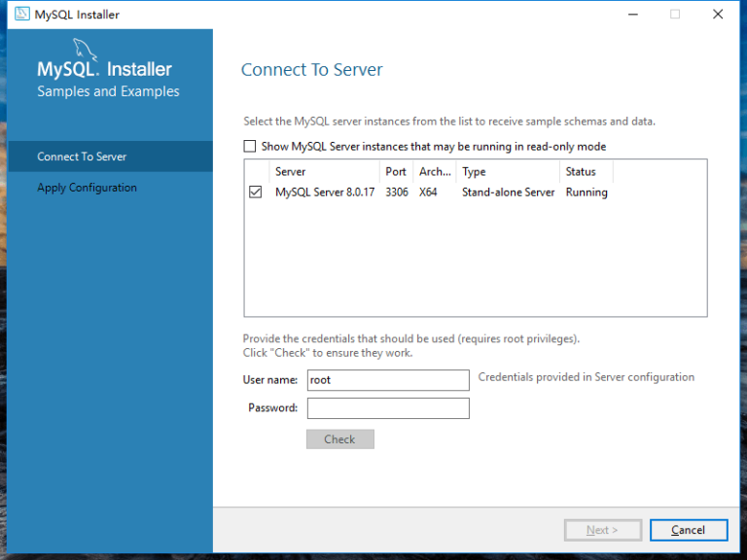Uncheck the MySQL Server 8.0.17 checkbox
747x560 pixels.
(256, 192)
